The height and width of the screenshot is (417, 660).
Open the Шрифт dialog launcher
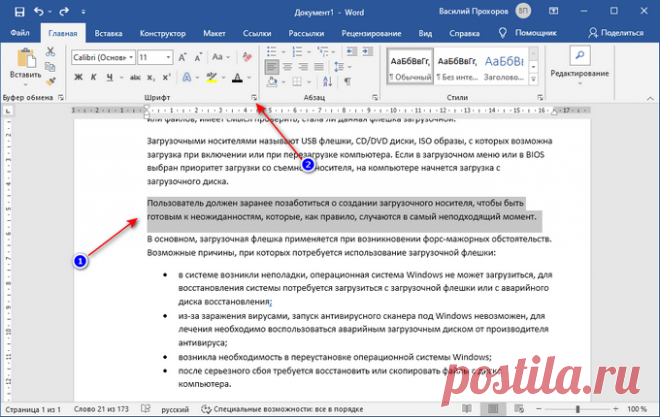(254, 98)
